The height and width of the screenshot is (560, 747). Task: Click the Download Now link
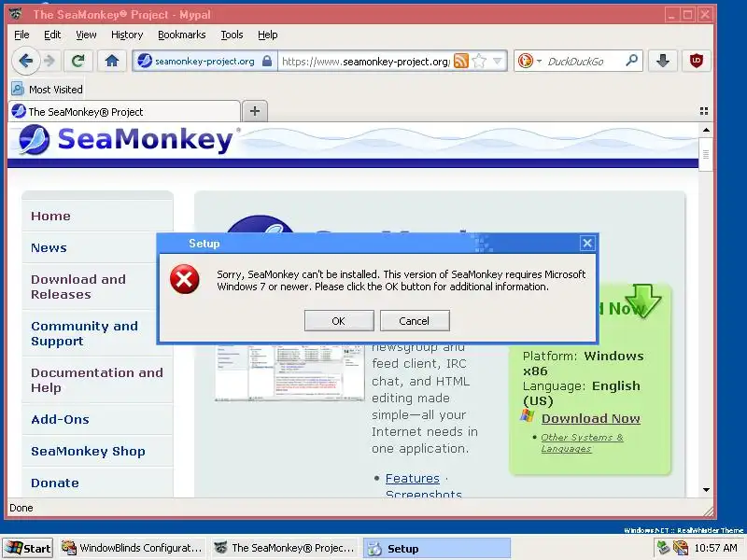point(591,418)
